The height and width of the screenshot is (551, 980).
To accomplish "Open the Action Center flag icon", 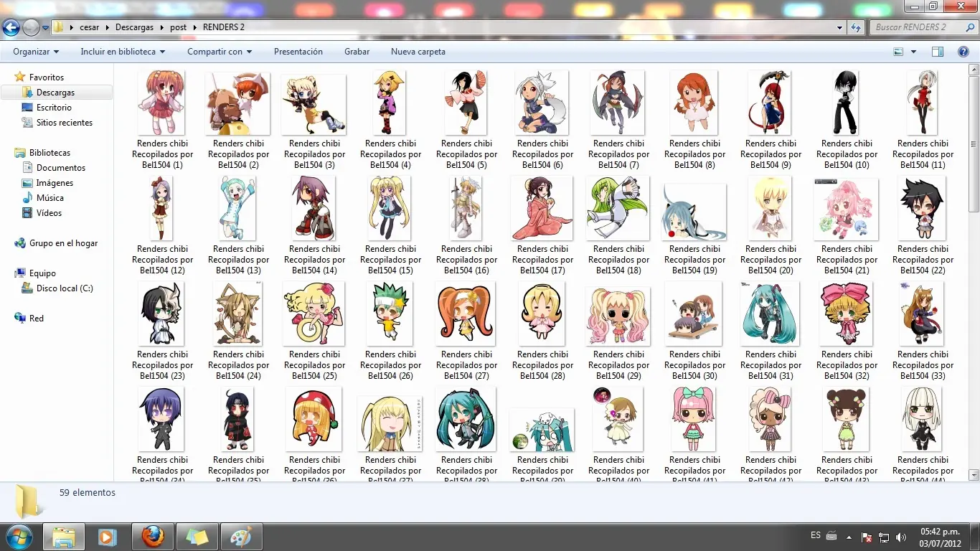I will (867, 537).
